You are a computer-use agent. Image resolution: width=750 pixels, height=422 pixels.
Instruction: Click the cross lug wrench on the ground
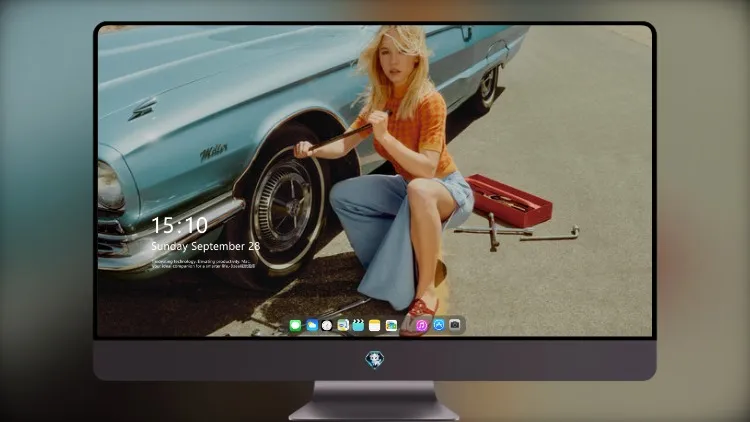pos(493,232)
